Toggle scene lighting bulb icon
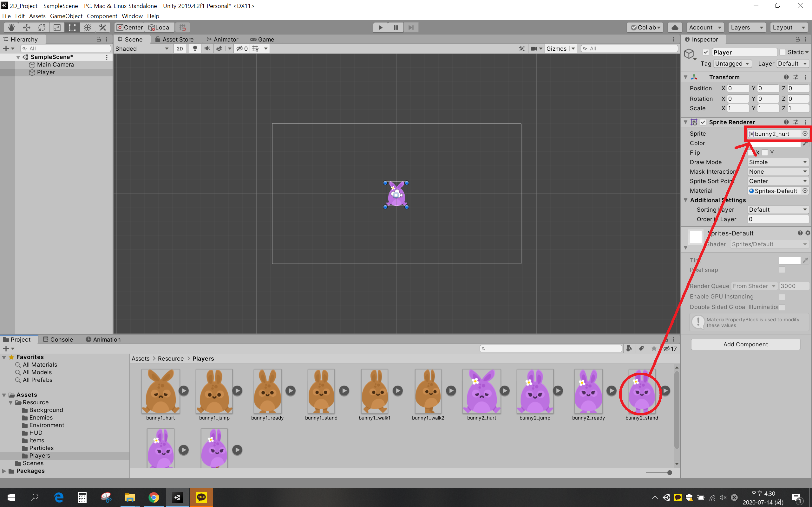This screenshot has height=507, width=812. (195, 48)
